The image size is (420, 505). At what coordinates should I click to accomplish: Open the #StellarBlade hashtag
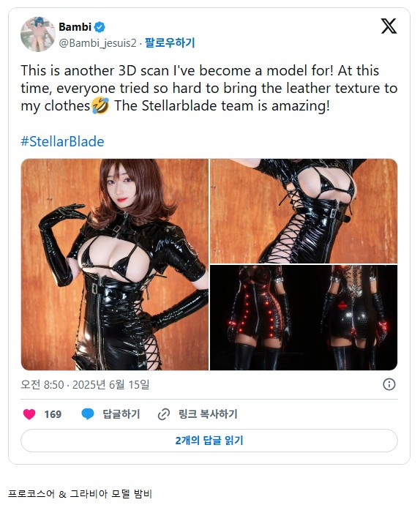click(x=62, y=142)
